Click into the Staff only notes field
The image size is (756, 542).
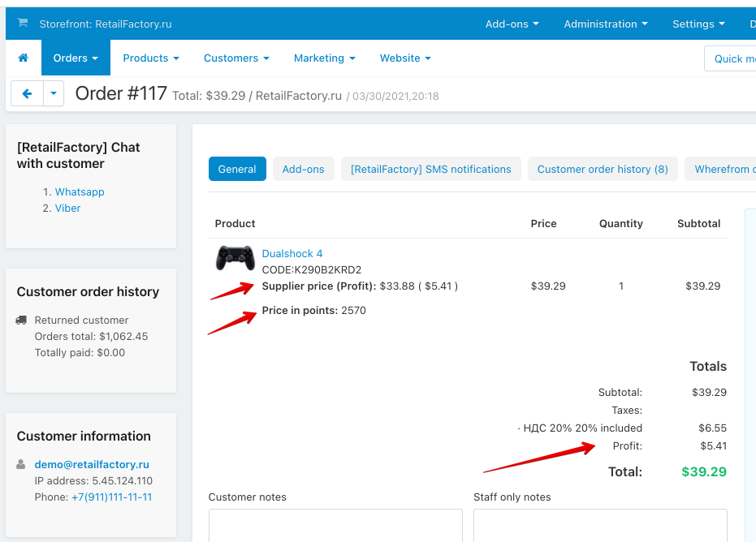point(600,526)
